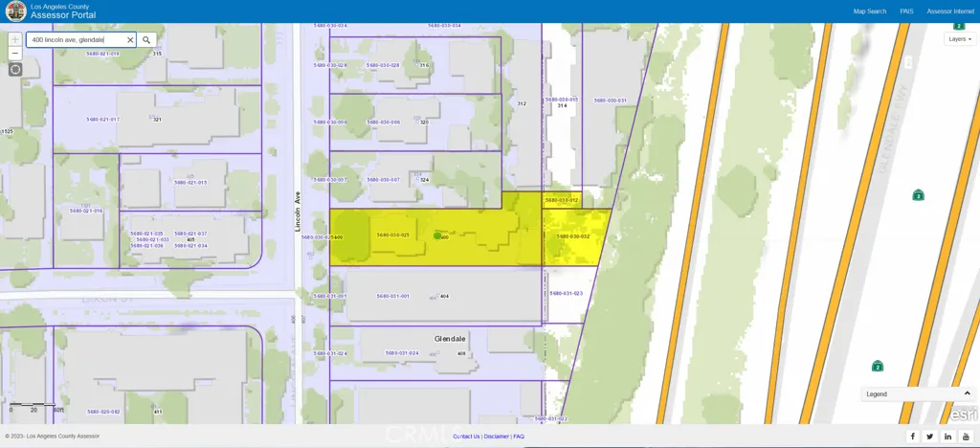Screen dimensions: 980x448
Task: Click house number 314
Action: 562,106
